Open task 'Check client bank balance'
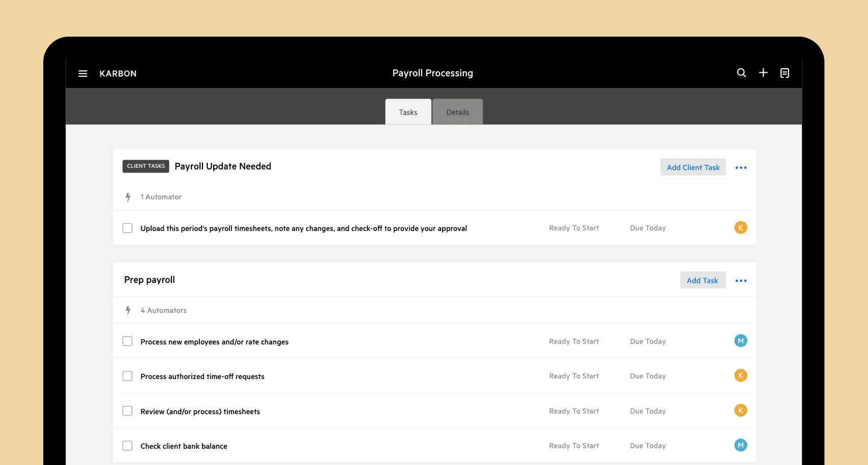 pyautogui.click(x=184, y=446)
